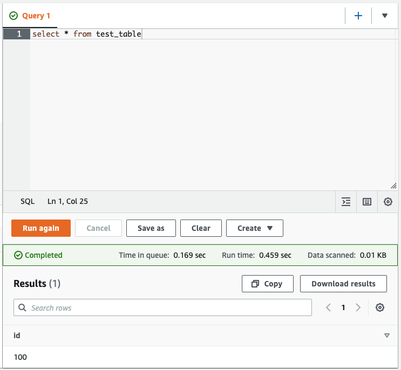Click the line number 1 in the gutter

coord(19,34)
